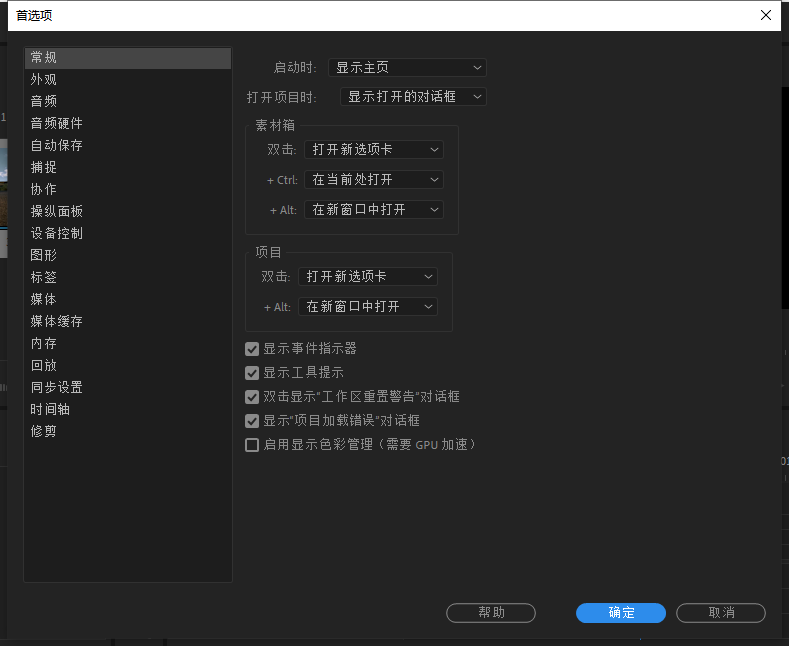The height and width of the screenshot is (646, 789).
Task: Confirm with the 确定 button
Action: (621, 613)
